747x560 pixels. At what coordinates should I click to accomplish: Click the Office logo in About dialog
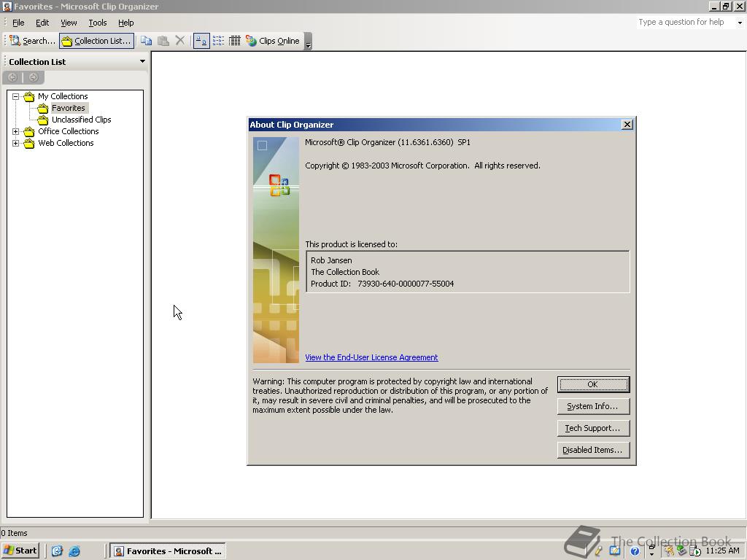(279, 186)
